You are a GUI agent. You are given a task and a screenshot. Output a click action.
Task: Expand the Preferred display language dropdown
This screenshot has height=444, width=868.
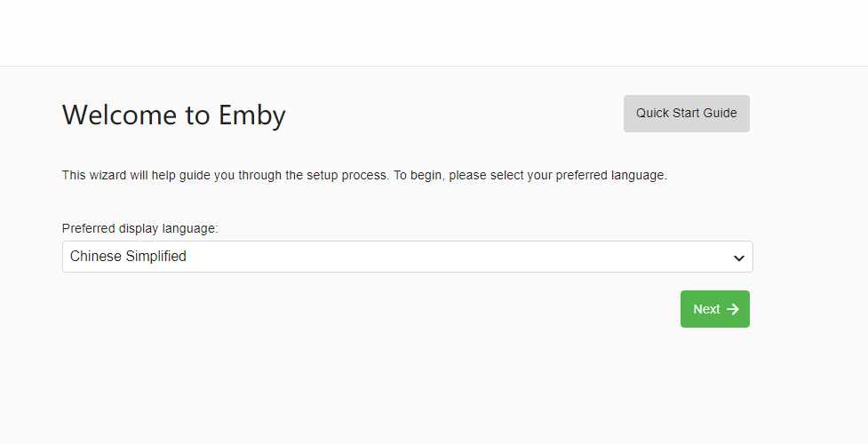coord(407,257)
